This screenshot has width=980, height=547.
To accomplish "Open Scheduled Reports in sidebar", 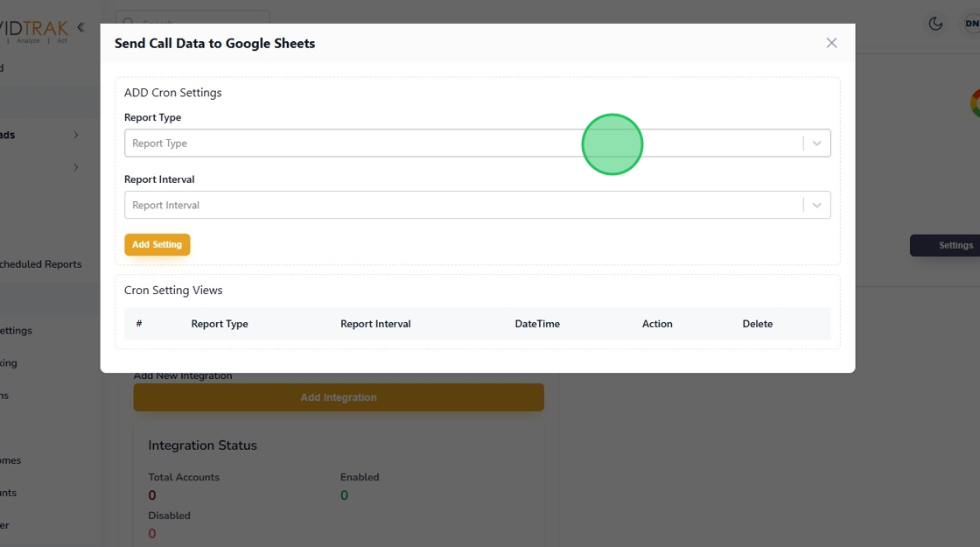I will point(41,264).
